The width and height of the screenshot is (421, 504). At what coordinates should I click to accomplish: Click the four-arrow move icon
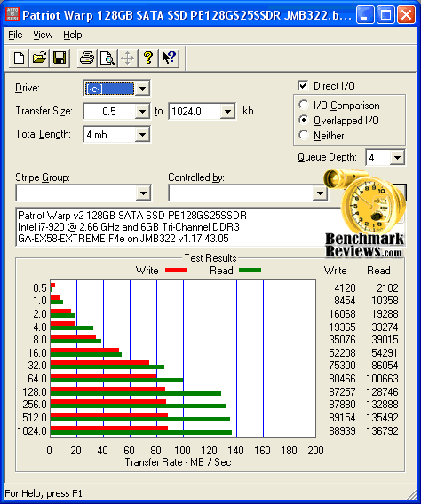[128, 59]
